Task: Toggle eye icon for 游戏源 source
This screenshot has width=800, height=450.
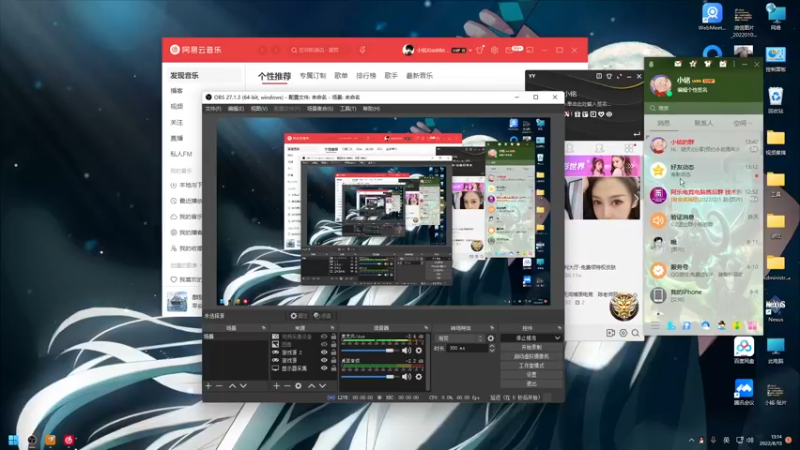Action: 324,360
